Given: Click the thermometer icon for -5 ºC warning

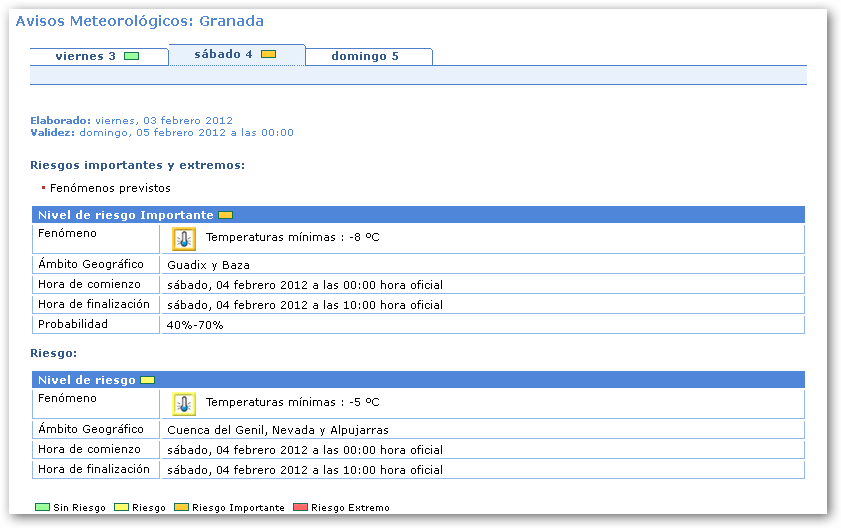Looking at the screenshot, I should pyautogui.click(x=184, y=404).
